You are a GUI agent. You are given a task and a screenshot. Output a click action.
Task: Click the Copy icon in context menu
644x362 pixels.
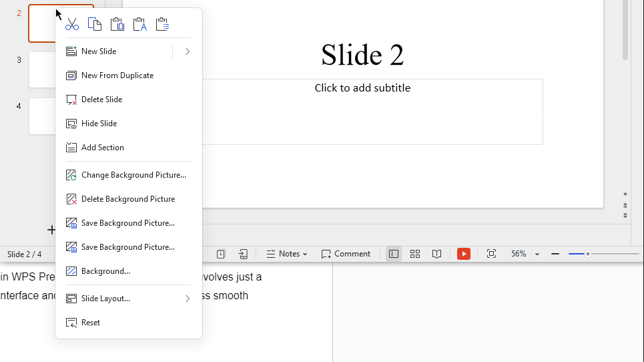(95, 25)
